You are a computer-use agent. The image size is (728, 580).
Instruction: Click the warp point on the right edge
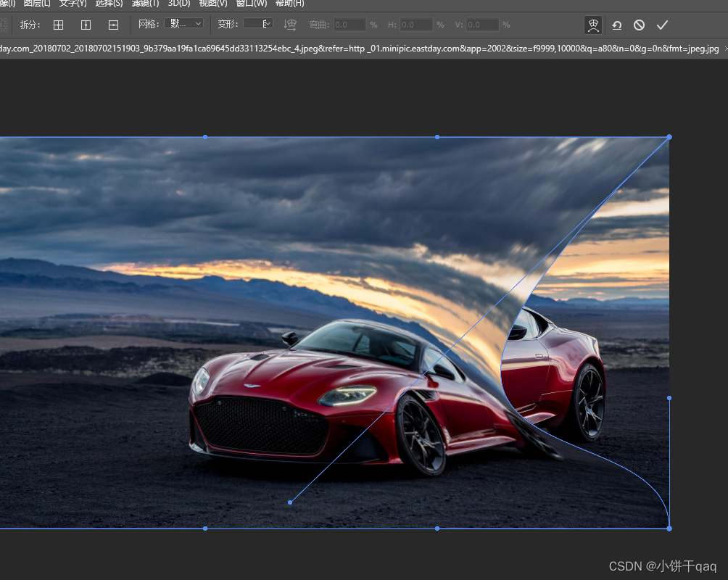[x=669, y=398]
